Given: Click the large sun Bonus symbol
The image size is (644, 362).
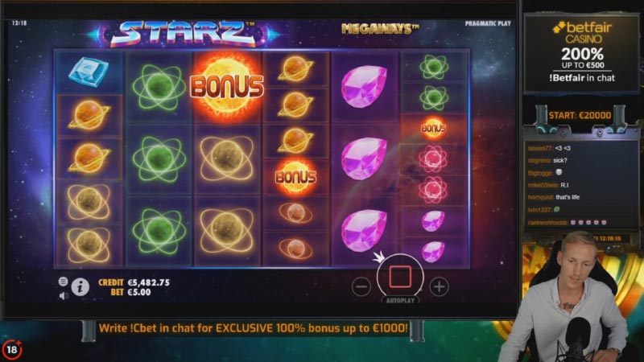Looking at the screenshot, I should point(227,87).
